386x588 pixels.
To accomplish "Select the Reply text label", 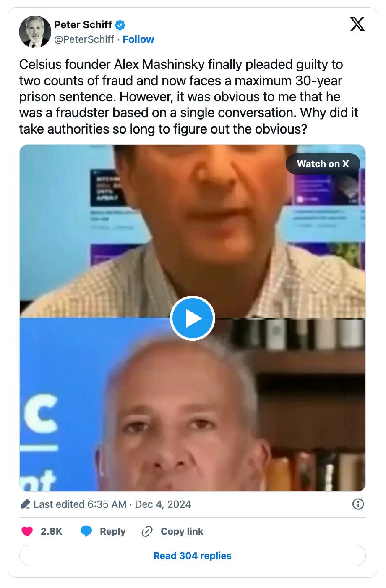I will click(112, 531).
